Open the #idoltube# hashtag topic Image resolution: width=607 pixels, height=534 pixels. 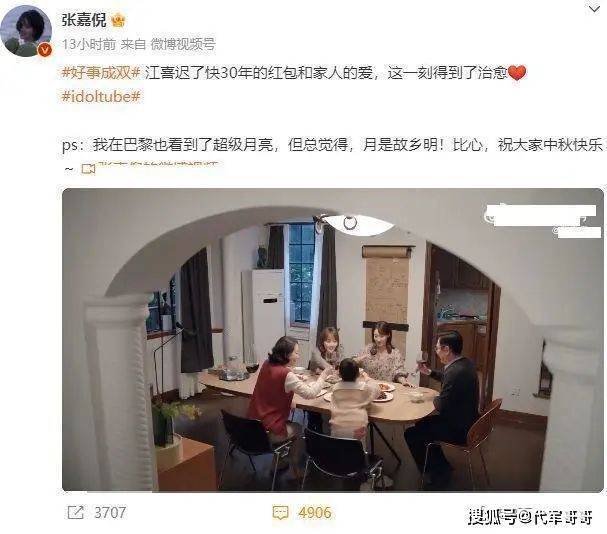[x=101, y=96]
